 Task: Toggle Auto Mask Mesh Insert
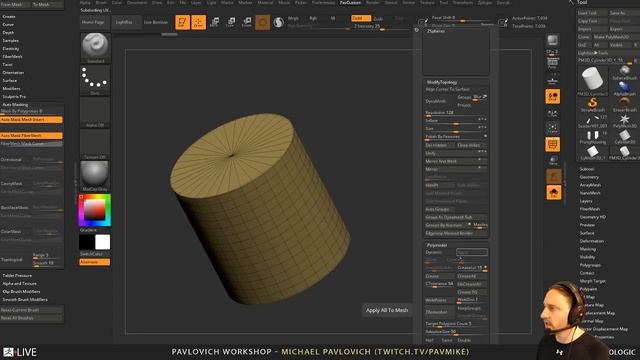coord(31,120)
